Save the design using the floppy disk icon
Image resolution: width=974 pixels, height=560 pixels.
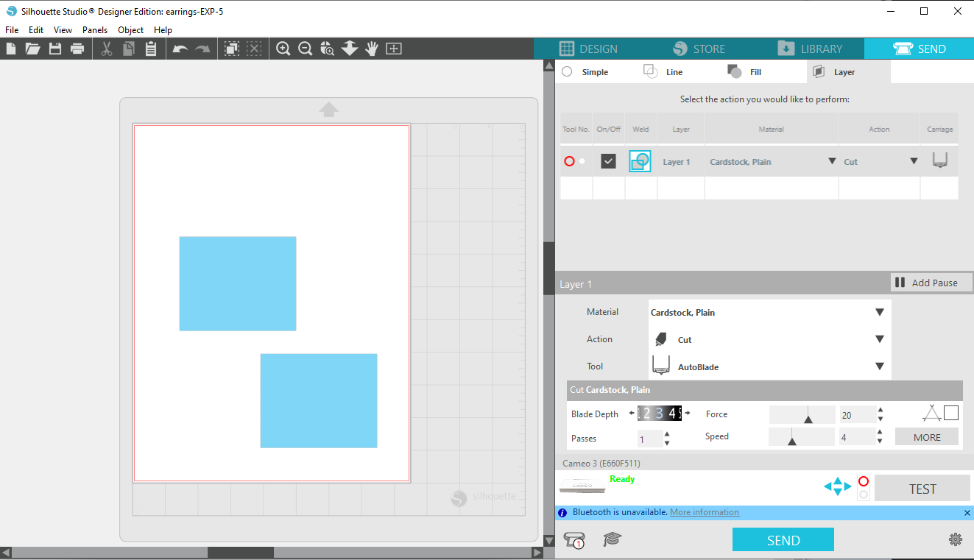pyautogui.click(x=55, y=49)
